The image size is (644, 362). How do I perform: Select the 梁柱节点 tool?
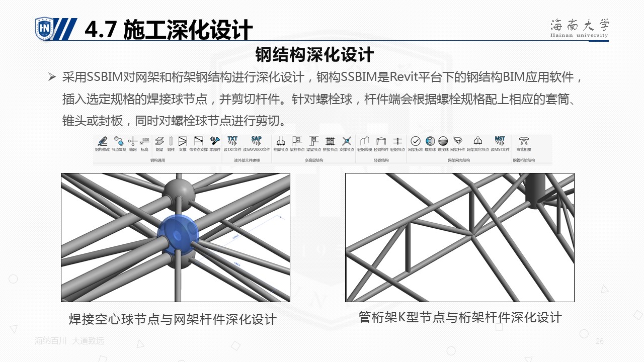[x=297, y=144]
